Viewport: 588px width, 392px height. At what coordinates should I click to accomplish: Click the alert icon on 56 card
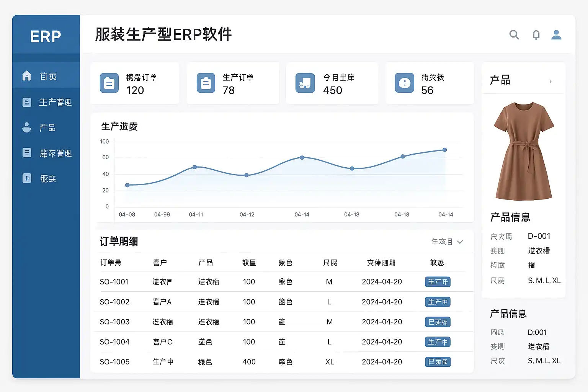point(404,83)
